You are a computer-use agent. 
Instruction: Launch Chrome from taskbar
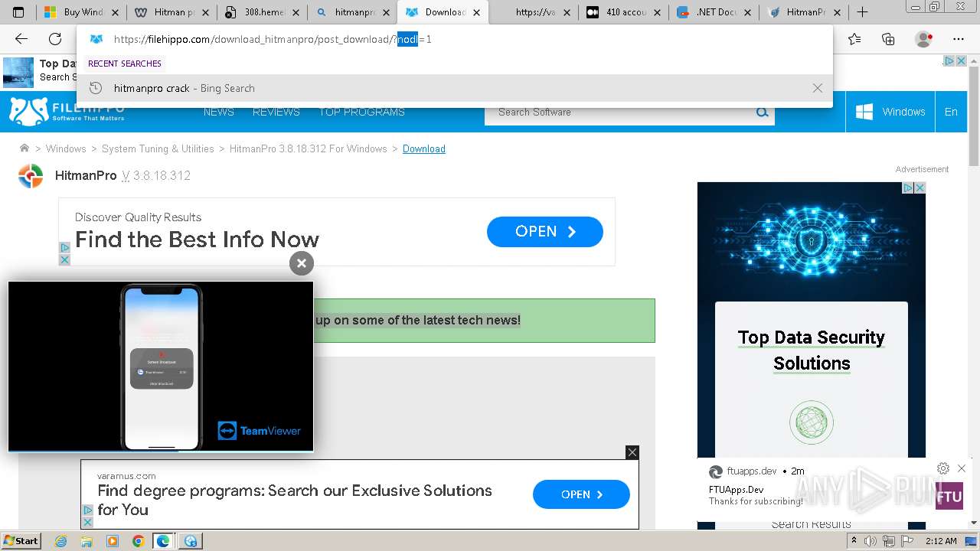[138, 541]
